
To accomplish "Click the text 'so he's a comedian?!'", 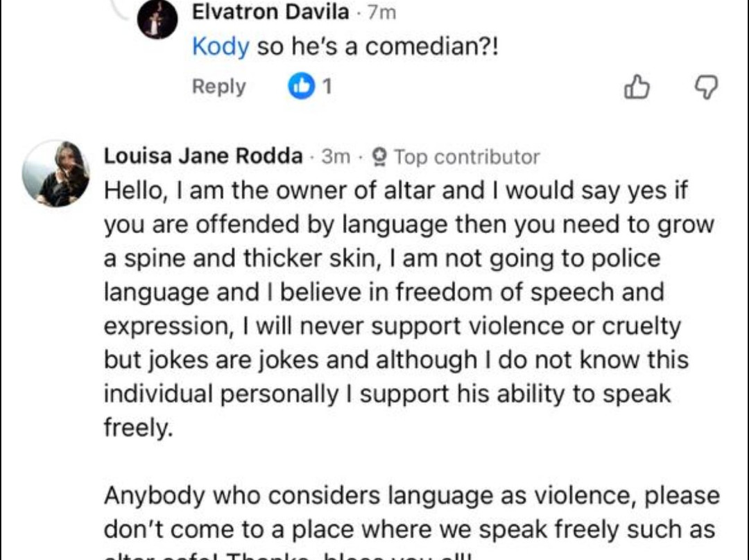I will click(378, 47).
